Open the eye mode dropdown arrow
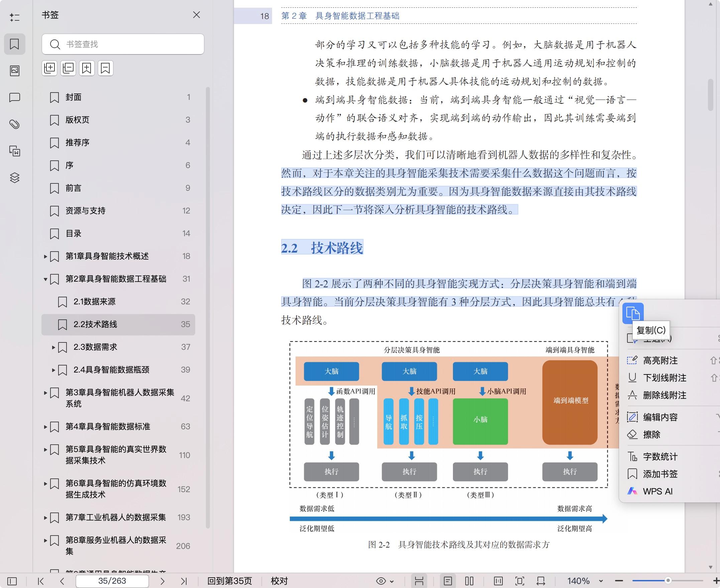This screenshot has height=588, width=720. pyautogui.click(x=392, y=582)
